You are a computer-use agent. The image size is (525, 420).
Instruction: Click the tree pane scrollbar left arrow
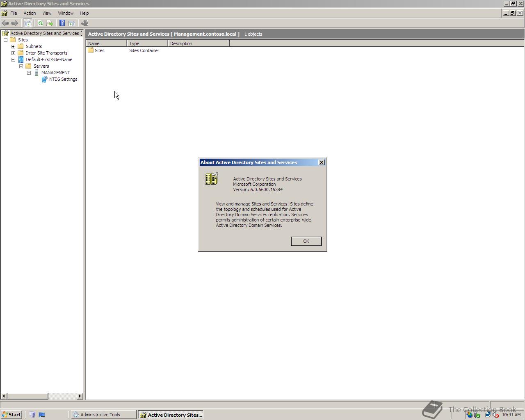4,396
